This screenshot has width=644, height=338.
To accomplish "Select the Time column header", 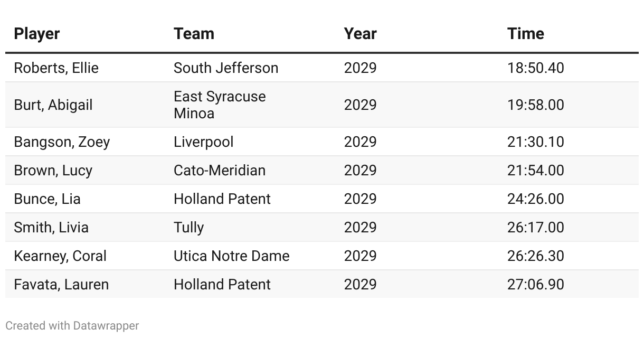I will coord(525,34).
